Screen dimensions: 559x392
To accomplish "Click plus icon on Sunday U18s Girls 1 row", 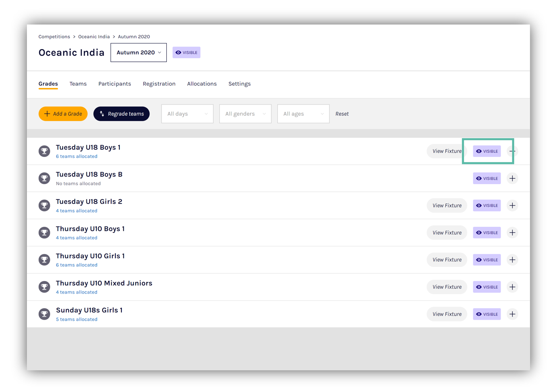I will tap(512, 314).
